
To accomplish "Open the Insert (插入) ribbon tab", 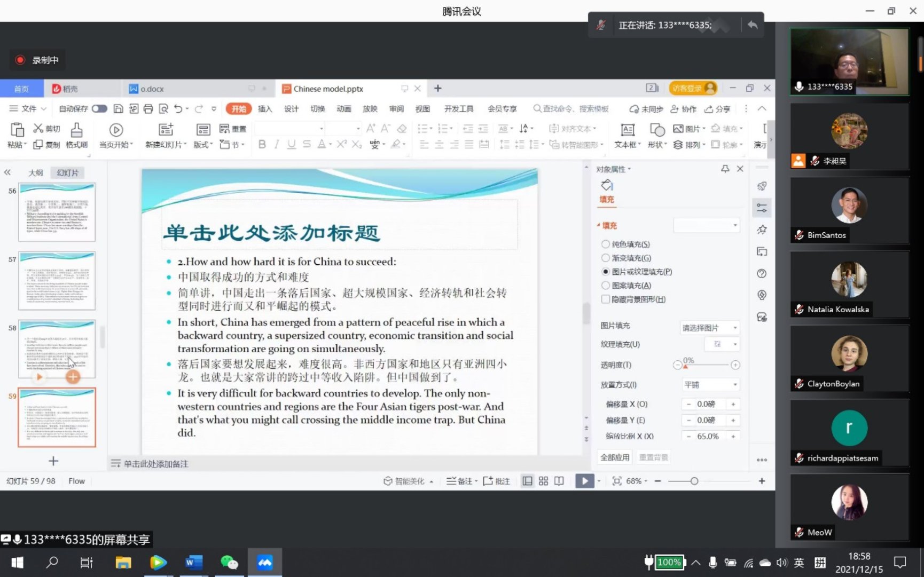I will pos(265,109).
